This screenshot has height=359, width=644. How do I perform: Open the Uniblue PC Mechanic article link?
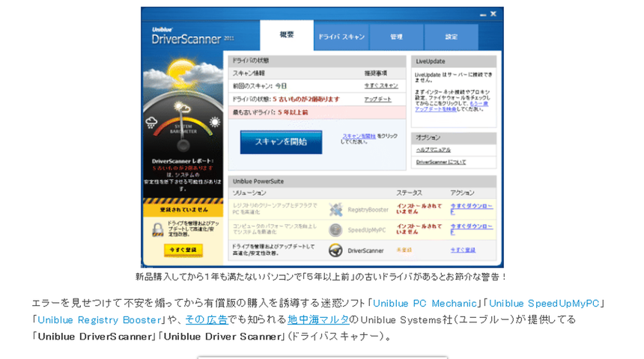pos(425,303)
